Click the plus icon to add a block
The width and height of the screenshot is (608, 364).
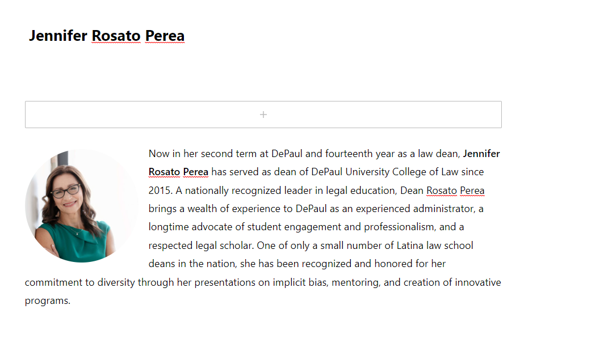(263, 115)
